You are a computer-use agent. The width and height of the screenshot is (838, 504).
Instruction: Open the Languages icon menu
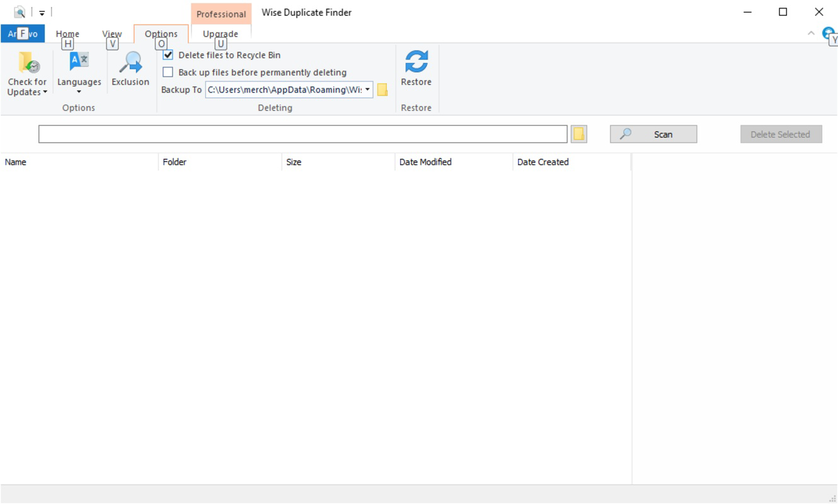[79, 61]
